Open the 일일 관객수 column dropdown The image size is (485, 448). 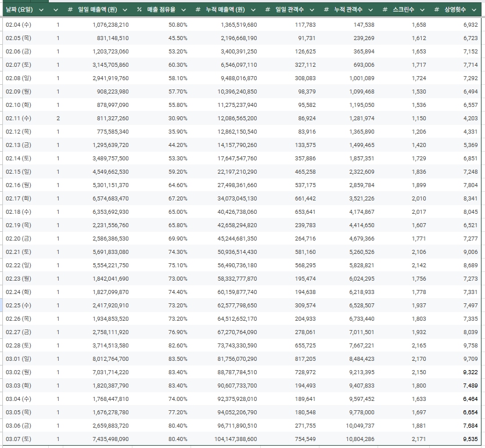[x=310, y=10]
